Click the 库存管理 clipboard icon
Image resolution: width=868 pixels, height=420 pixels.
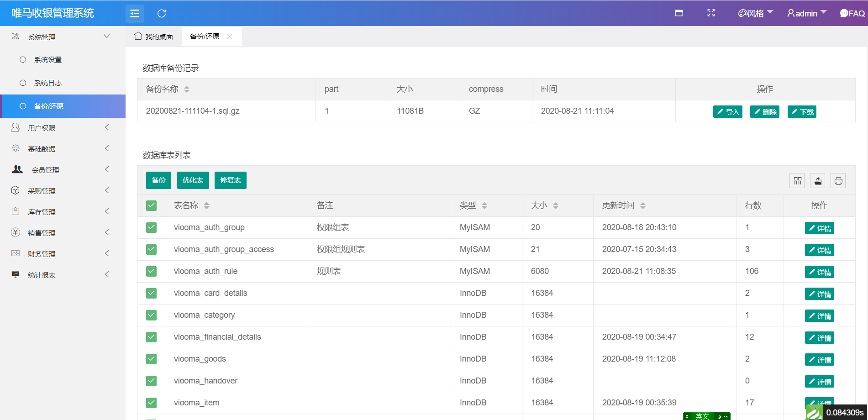point(16,211)
